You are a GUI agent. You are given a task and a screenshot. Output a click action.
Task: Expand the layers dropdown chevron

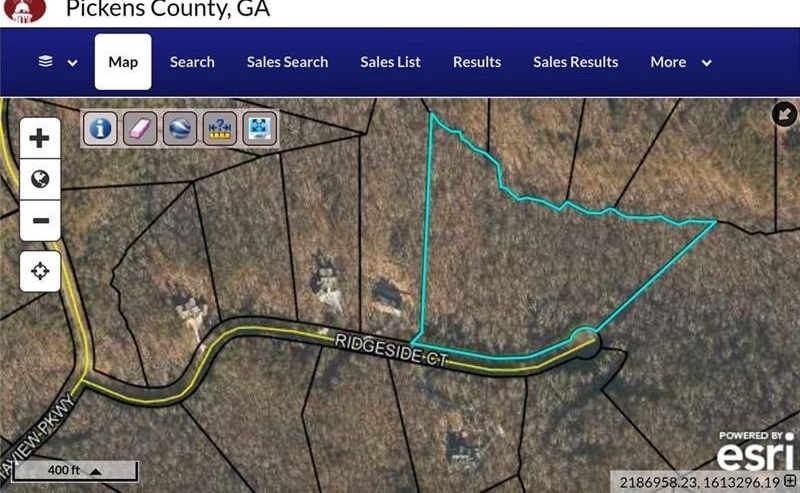coord(72,63)
